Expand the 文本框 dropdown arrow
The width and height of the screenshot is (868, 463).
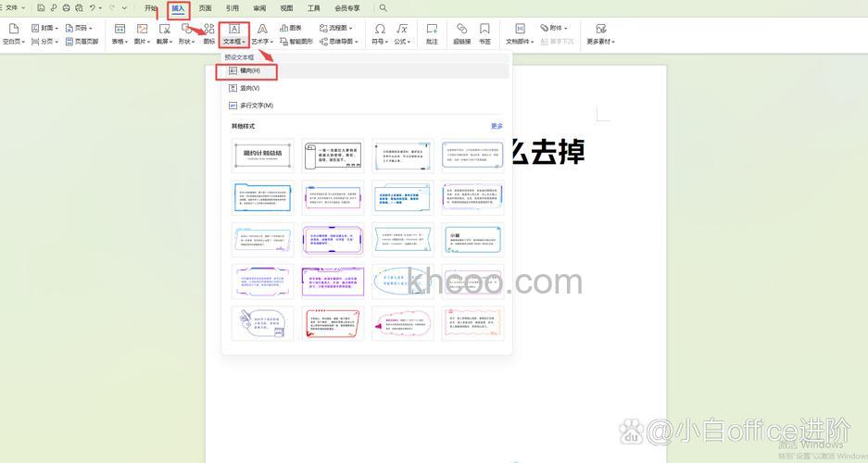point(244,42)
